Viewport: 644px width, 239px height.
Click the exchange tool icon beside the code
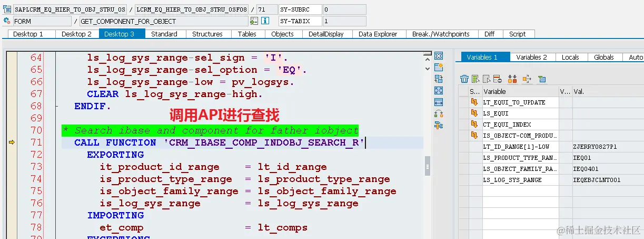438,79
